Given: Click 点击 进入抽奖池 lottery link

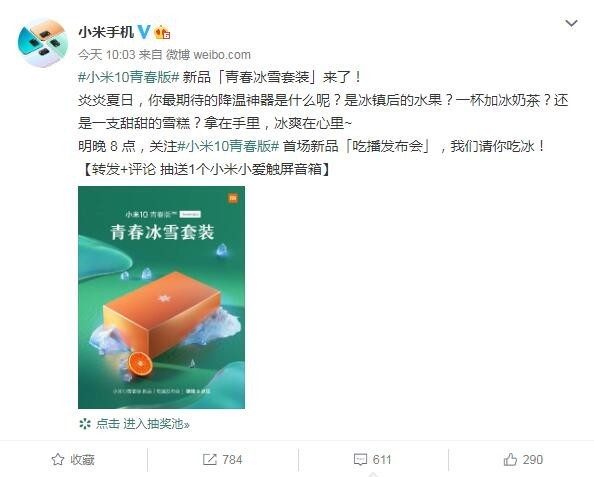Looking at the screenshot, I should click(x=143, y=424).
